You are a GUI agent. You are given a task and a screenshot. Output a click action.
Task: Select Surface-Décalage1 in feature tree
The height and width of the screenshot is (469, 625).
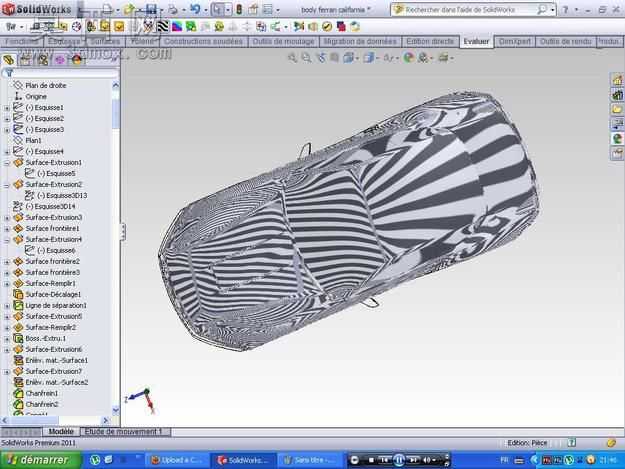(53, 294)
